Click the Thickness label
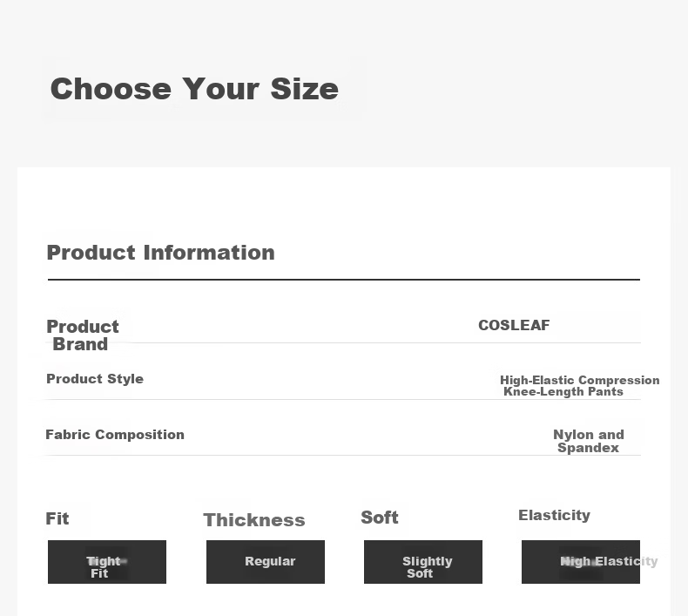The height and width of the screenshot is (616, 688). pos(254,520)
